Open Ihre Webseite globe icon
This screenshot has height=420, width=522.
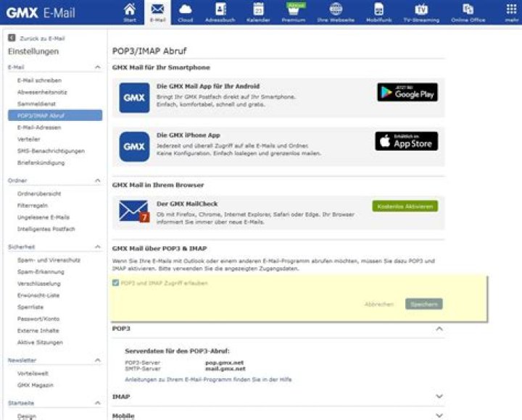(x=336, y=9)
